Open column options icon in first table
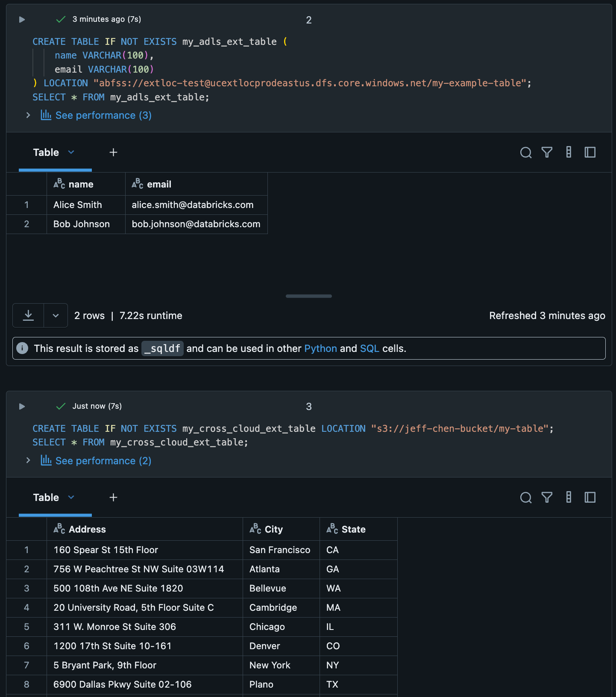 [x=569, y=152]
